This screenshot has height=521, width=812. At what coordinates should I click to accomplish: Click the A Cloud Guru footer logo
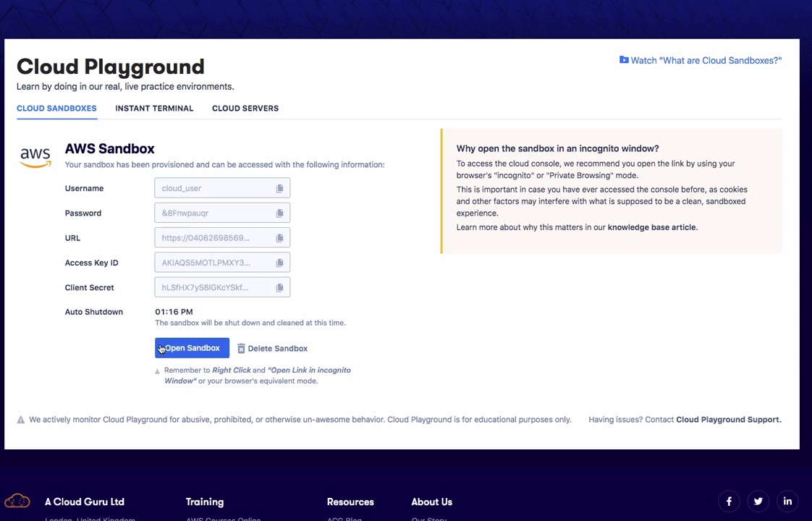pos(17,501)
